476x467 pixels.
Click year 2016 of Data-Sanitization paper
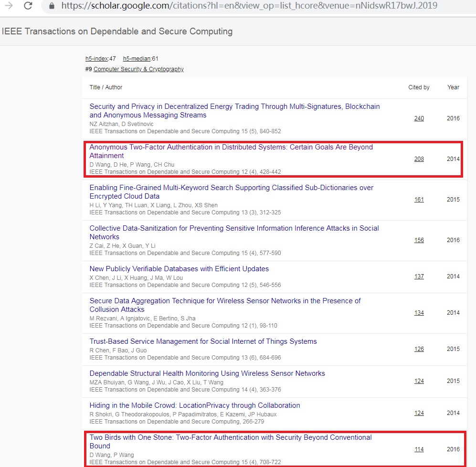[x=453, y=240]
